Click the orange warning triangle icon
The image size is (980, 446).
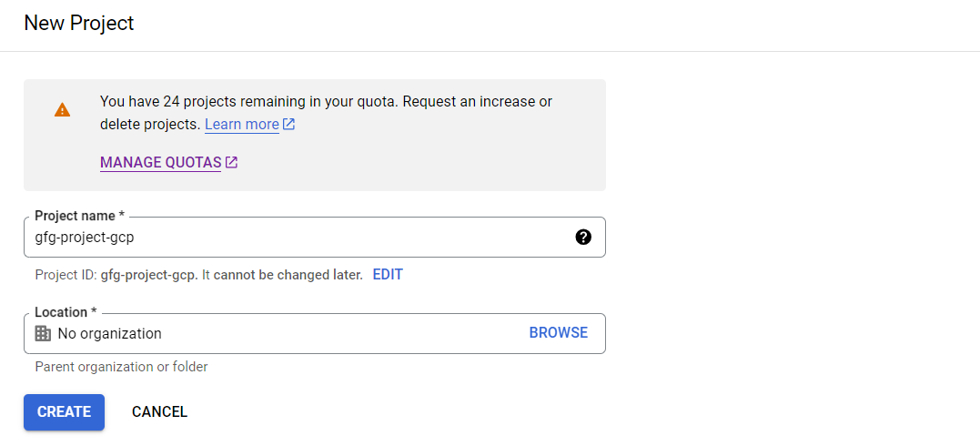pyautogui.click(x=62, y=110)
